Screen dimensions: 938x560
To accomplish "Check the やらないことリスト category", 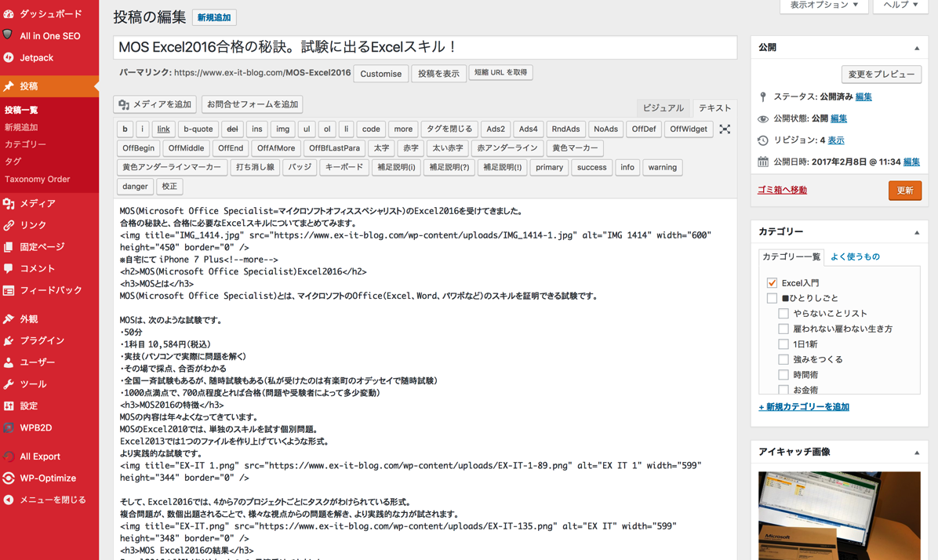I will pos(783,313).
